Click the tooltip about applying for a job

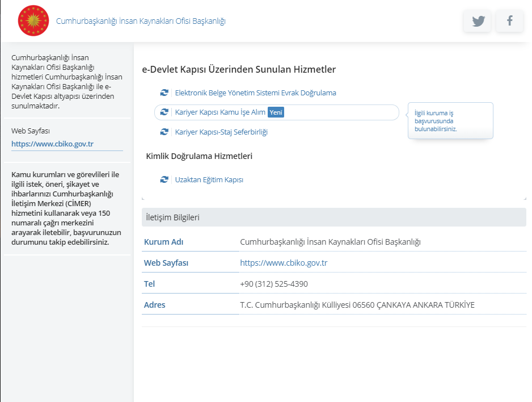point(450,120)
